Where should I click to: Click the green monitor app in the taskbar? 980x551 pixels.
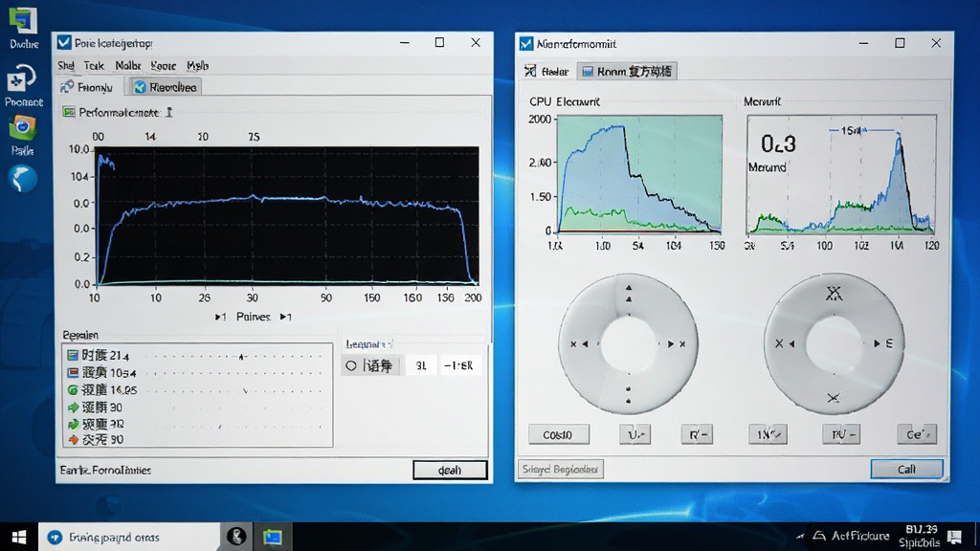[273, 537]
